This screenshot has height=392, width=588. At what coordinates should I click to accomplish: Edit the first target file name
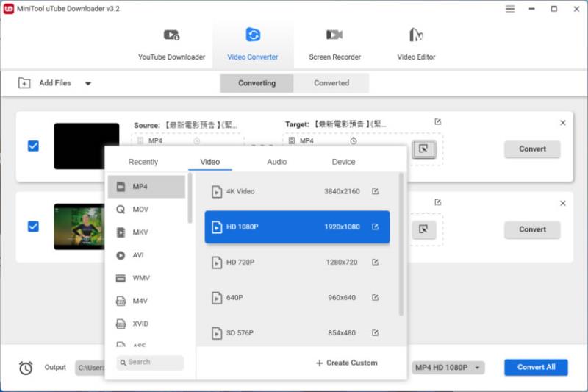[437, 121]
